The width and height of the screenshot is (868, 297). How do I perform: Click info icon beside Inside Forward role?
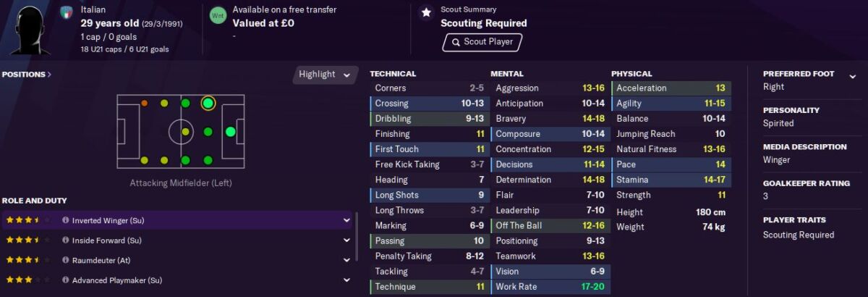(x=65, y=240)
